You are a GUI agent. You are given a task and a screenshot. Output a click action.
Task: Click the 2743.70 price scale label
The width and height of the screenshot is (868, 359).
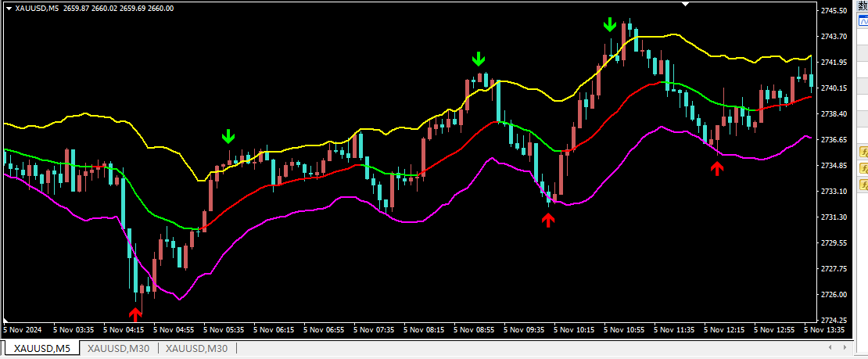click(835, 37)
